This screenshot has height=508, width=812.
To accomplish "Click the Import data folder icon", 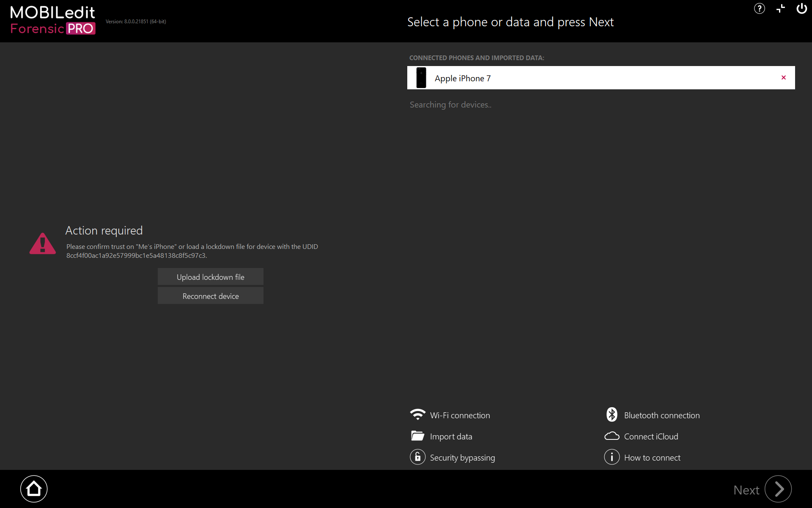I will tap(417, 436).
